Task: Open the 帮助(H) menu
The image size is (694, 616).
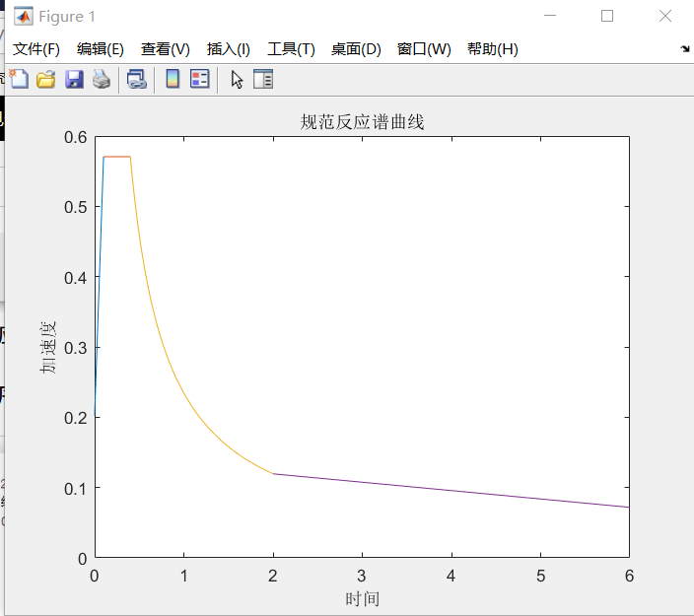Action: point(493,49)
